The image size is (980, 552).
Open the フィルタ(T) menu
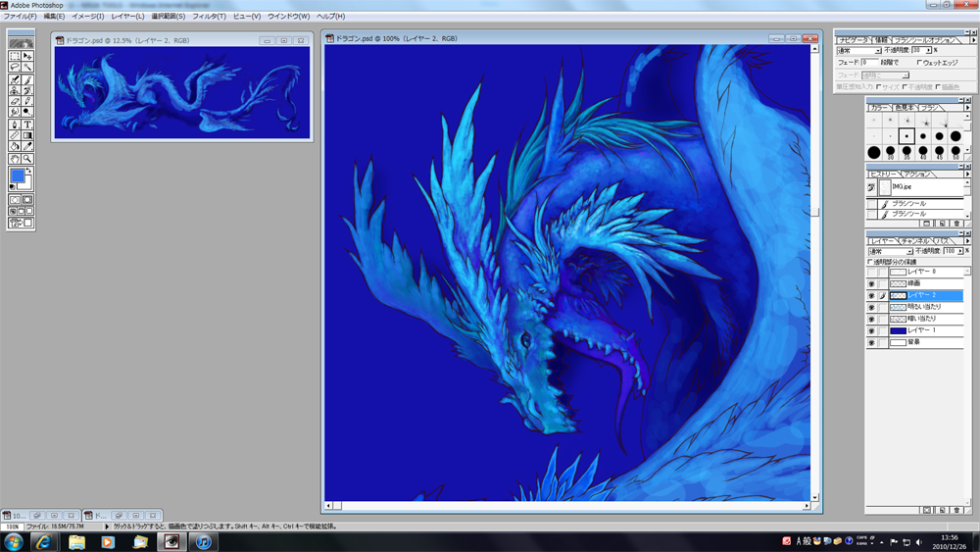coord(208,17)
